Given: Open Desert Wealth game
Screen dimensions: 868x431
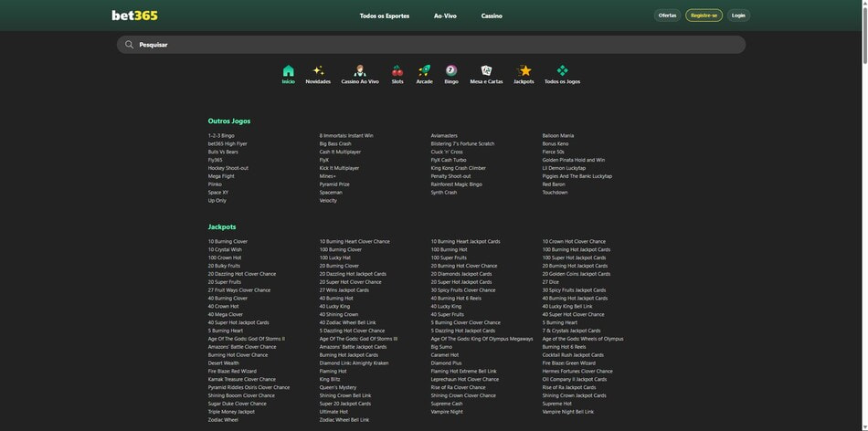Looking at the screenshot, I should (x=224, y=363).
